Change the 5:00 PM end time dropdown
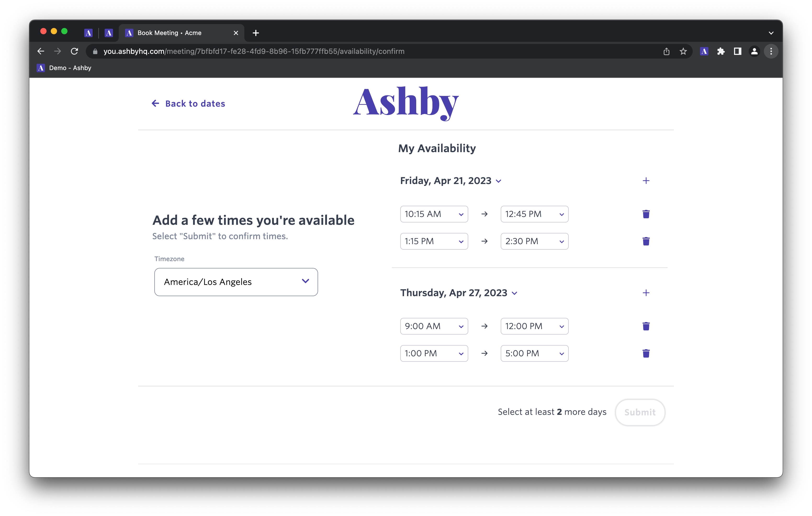The width and height of the screenshot is (812, 516). click(534, 354)
